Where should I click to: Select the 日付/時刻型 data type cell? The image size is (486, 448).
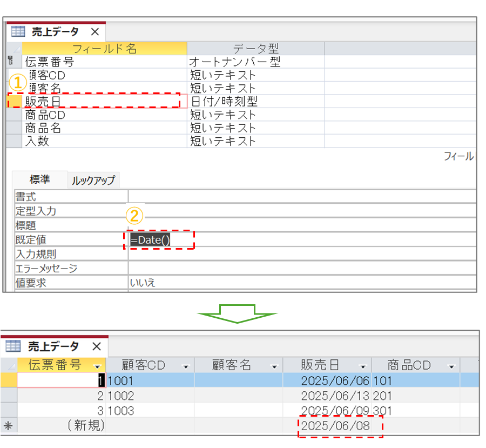[255, 101]
